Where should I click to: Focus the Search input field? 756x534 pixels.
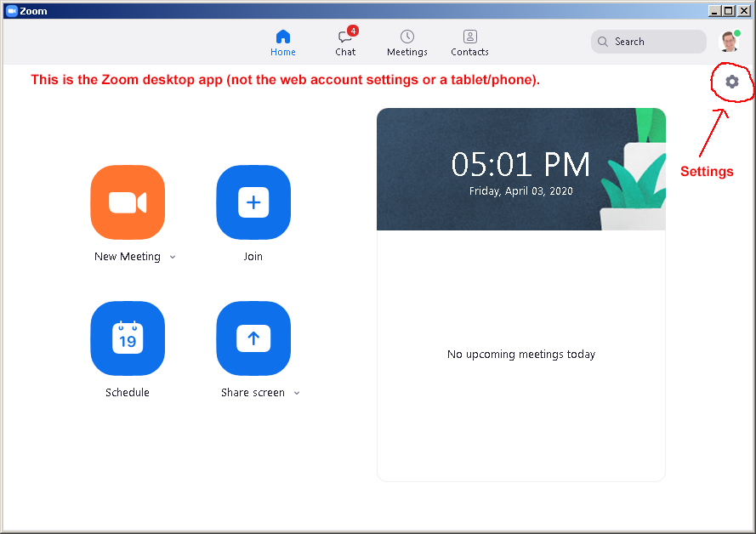pos(655,42)
